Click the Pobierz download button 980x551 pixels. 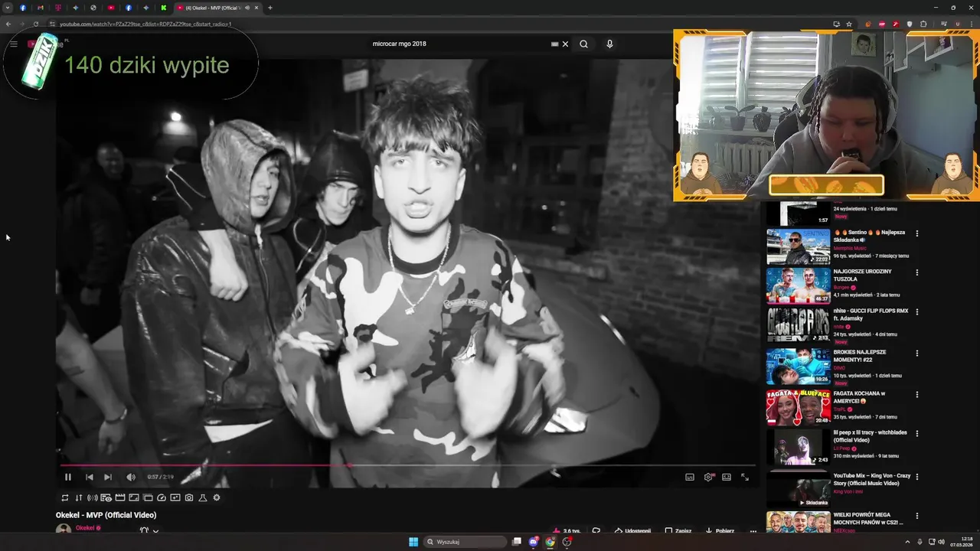720,530
